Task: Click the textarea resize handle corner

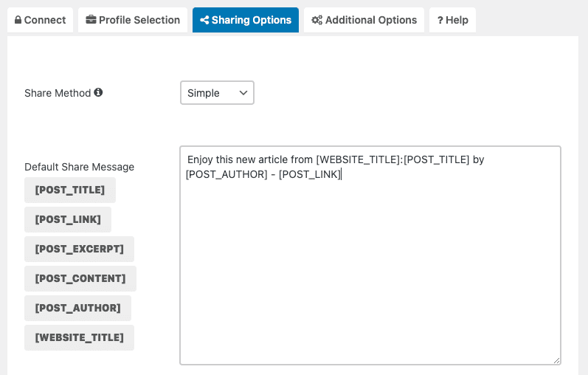Action: click(557, 360)
